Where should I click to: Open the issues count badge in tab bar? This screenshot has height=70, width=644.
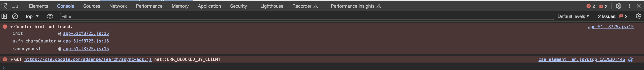click(x=603, y=6)
